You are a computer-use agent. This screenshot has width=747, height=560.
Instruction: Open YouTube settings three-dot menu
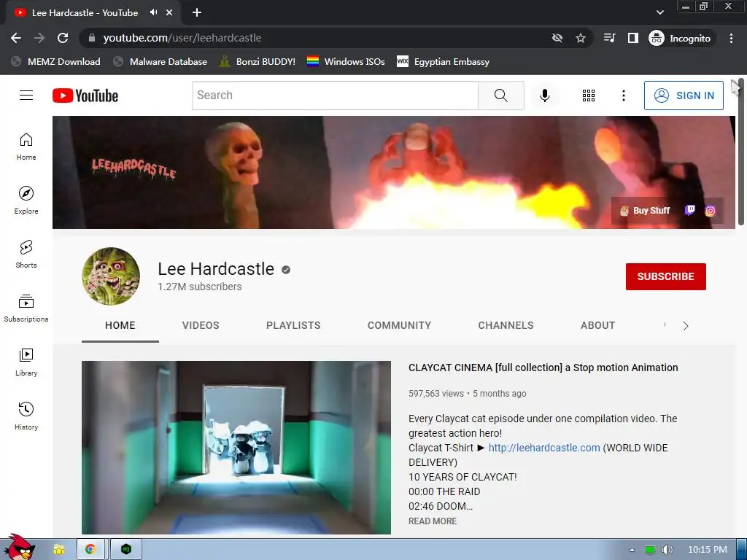click(x=623, y=96)
